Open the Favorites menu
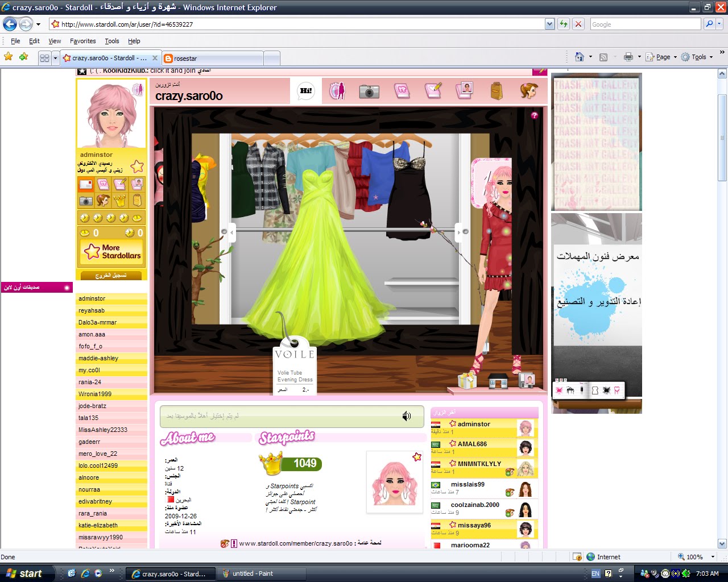The height and width of the screenshot is (582, 728). [x=82, y=41]
